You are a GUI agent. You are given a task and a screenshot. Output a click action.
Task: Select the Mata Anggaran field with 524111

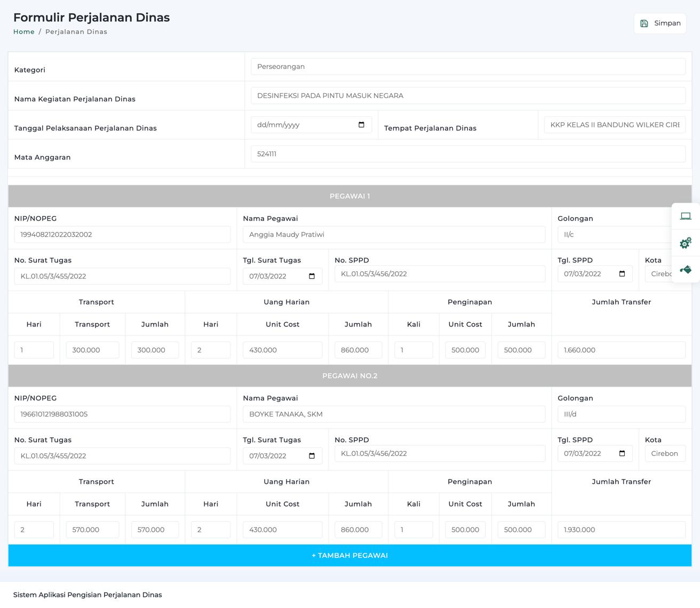pyautogui.click(x=468, y=154)
